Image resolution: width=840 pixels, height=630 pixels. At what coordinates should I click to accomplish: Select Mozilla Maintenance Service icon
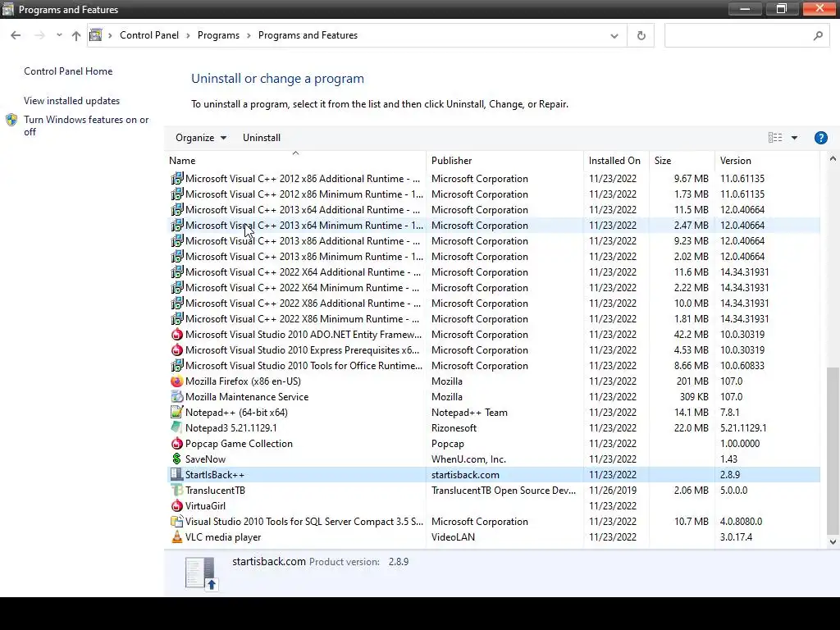click(x=177, y=397)
